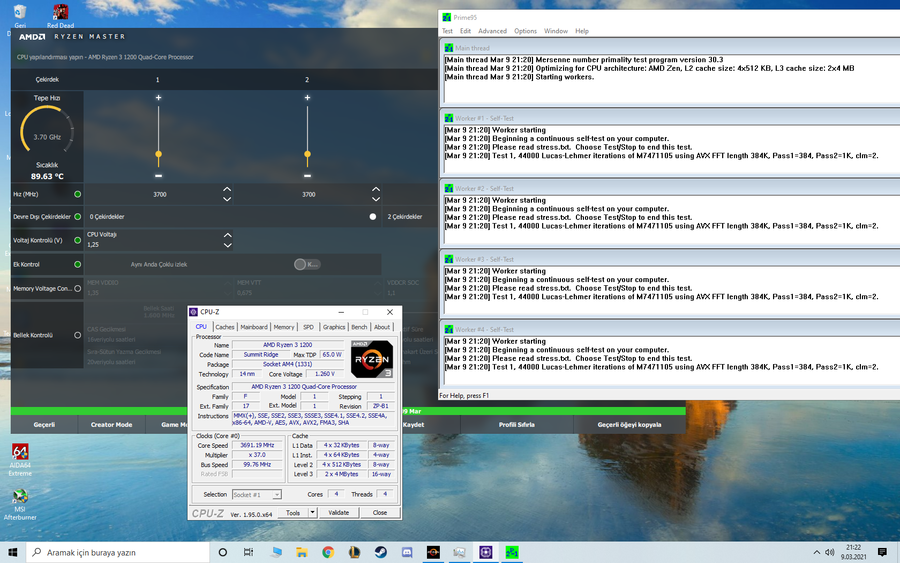Toggle the Devre Dışı Çekirdekler indicator

click(77, 216)
